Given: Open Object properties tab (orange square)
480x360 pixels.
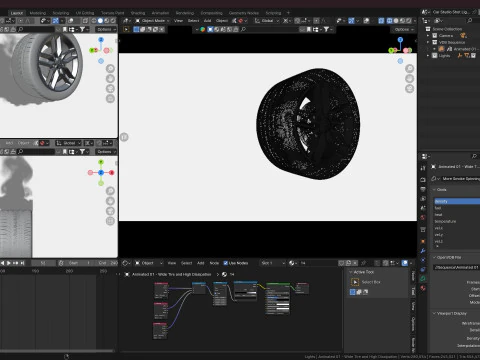Looking at the screenshot, I should [423, 241].
